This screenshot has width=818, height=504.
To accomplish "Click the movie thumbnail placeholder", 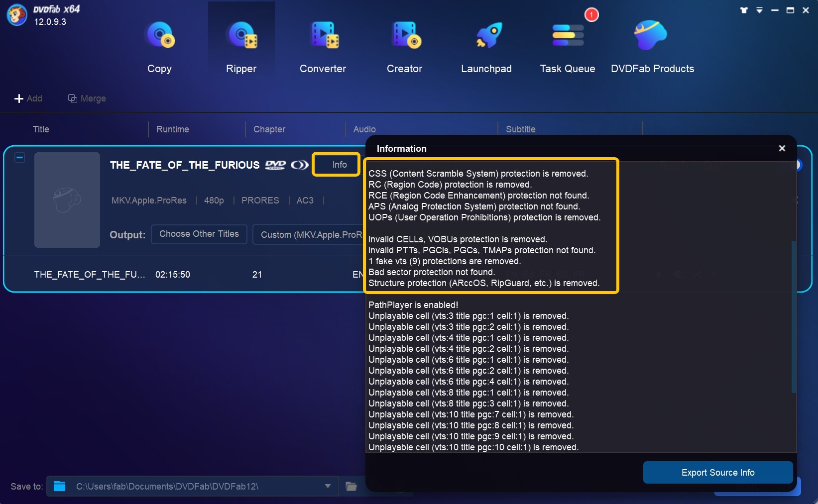I will [67, 200].
